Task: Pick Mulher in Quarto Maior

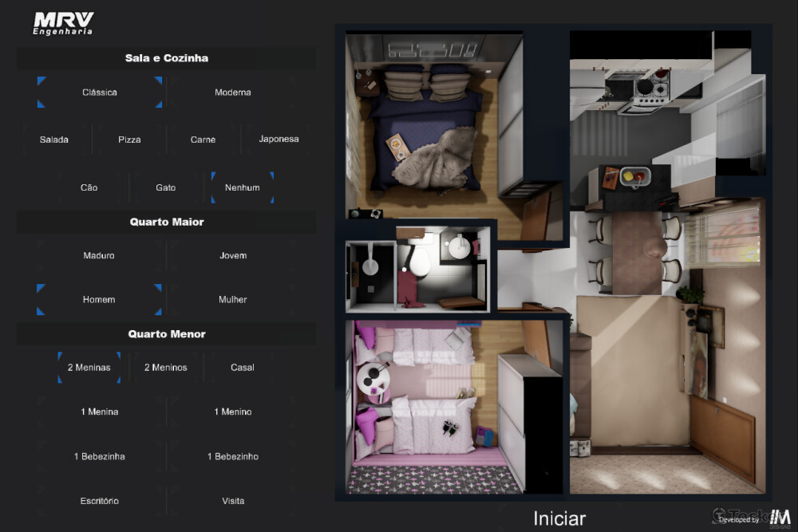Action: point(233,300)
